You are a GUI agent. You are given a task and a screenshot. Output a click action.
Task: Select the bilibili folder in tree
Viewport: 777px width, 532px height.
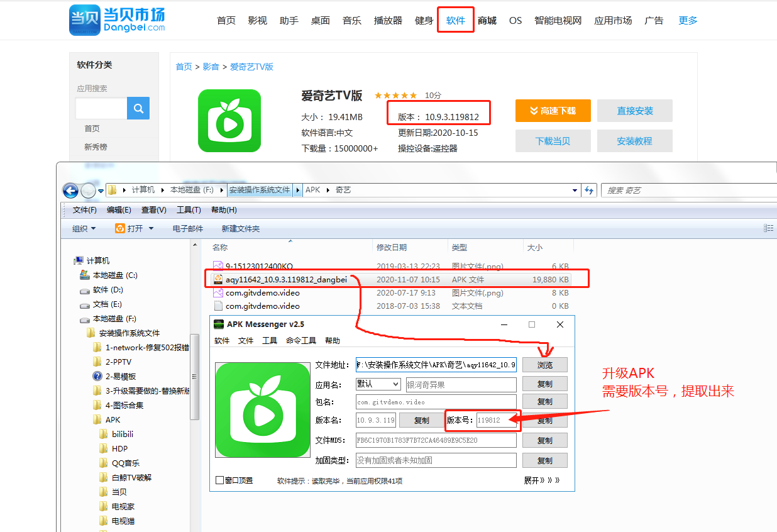click(123, 435)
